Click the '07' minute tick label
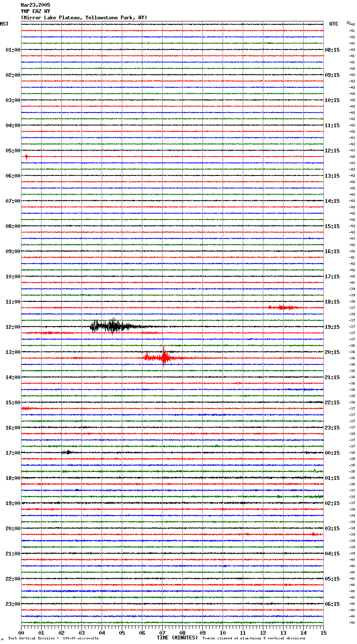Viewport: 357px width, 644px height. [x=163, y=633]
